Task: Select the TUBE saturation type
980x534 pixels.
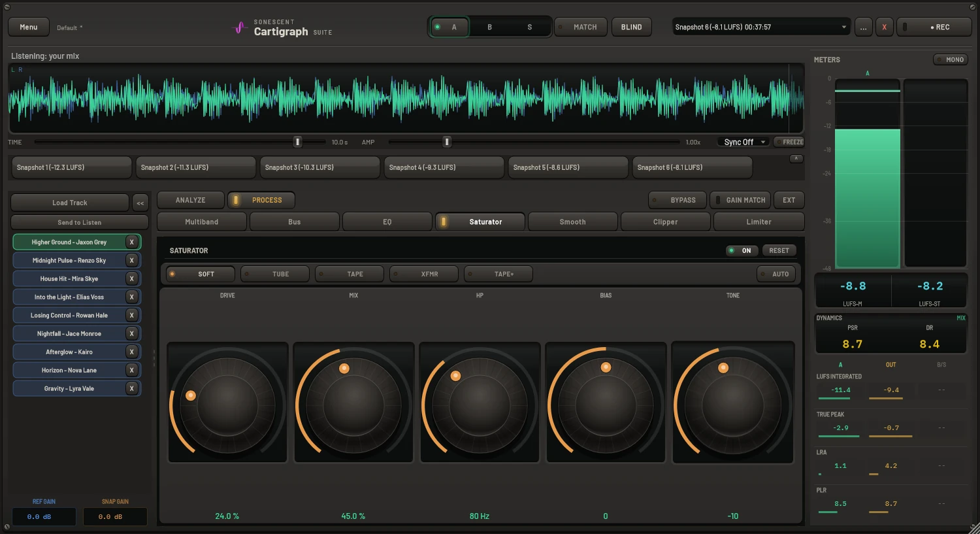Action: tap(275, 274)
